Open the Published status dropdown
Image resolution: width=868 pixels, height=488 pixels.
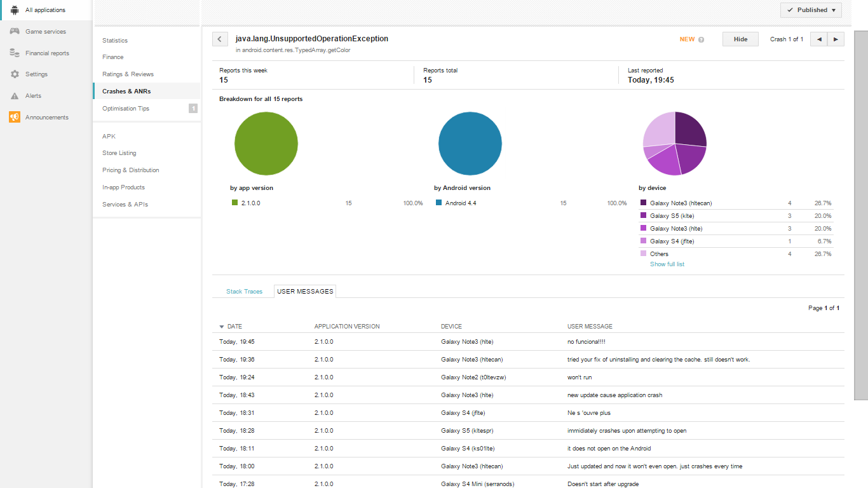click(811, 10)
